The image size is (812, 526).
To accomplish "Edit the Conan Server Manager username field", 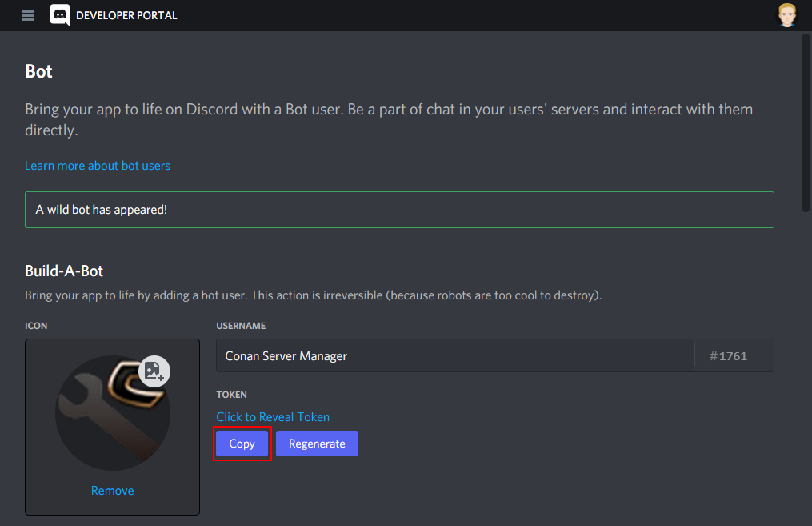I will point(454,355).
